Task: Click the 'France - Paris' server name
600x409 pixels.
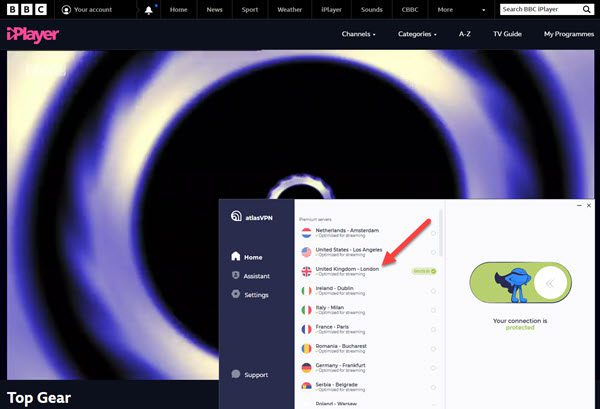Action: point(332,327)
